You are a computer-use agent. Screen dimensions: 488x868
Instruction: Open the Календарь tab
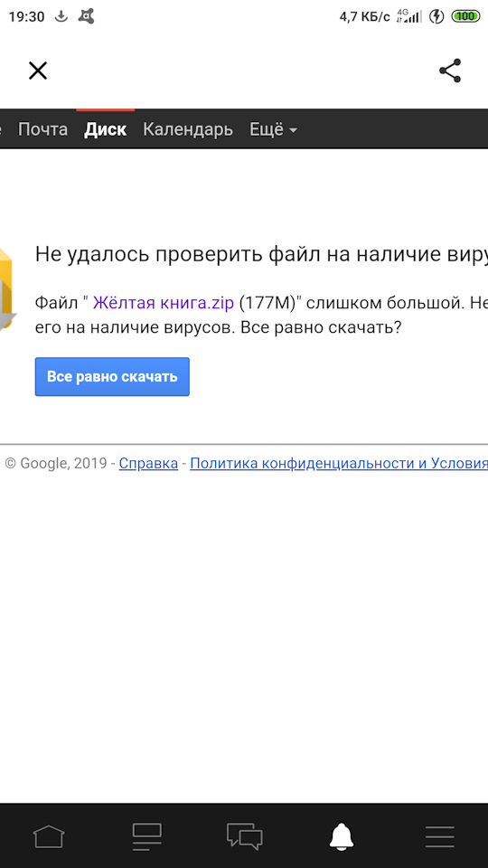(188, 129)
